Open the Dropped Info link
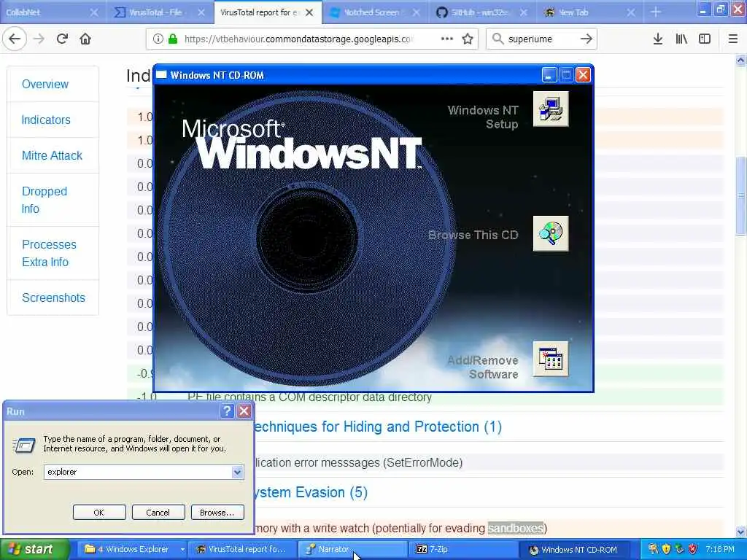The width and height of the screenshot is (747, 560). pyautogui.click(x=44, y=200)
